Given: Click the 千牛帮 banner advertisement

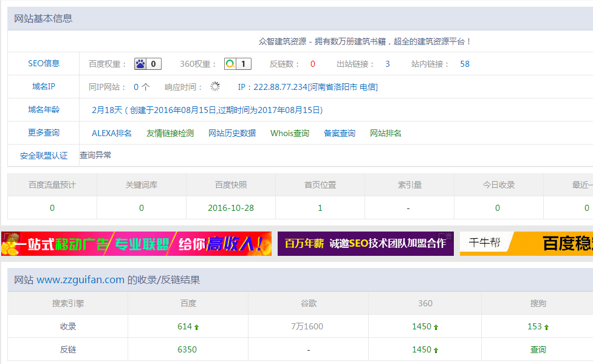Looking at the screenshot, I should click(x=526, y=244).
